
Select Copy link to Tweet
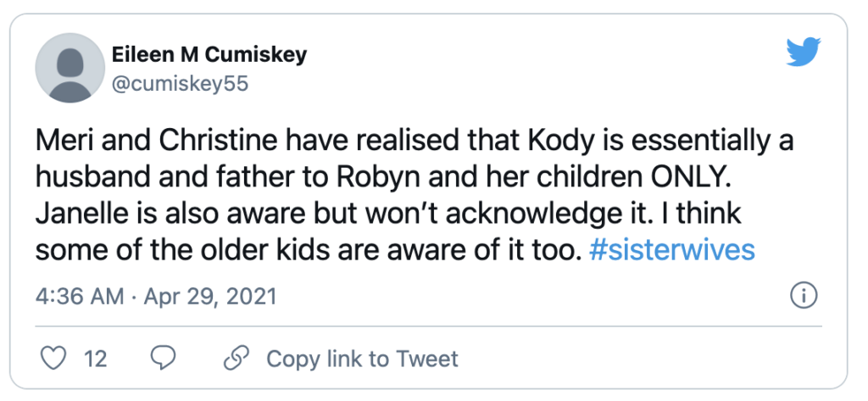(x=362, y=359)
